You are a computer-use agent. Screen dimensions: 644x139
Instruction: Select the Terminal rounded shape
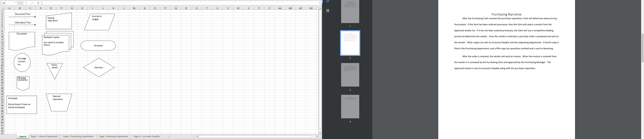[98, 46]
